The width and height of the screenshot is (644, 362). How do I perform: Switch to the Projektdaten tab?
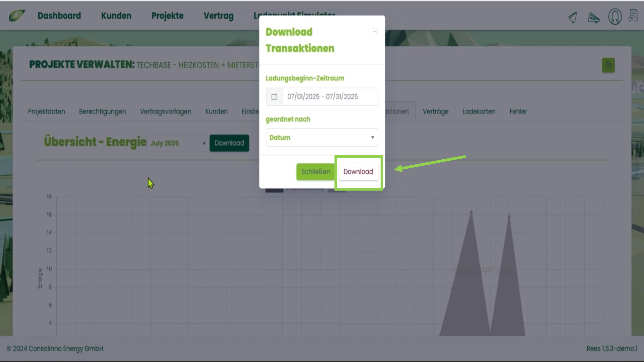[46, 111]
